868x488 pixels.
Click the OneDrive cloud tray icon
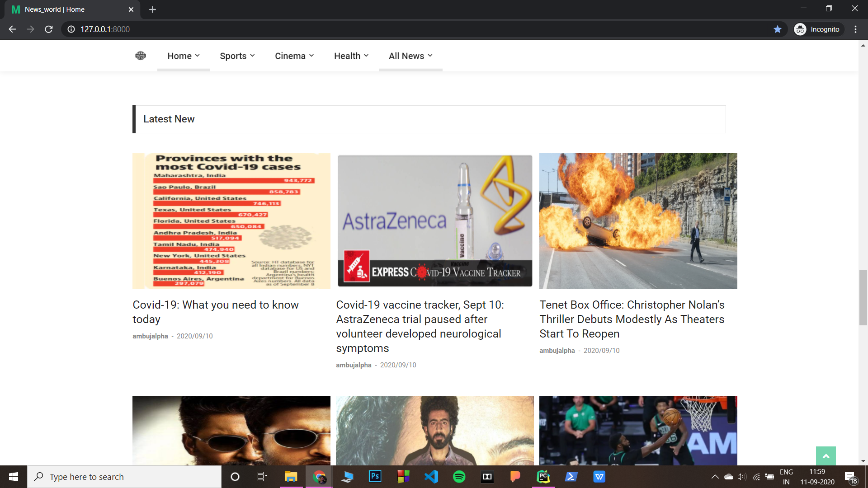click(x=729, y=477)
